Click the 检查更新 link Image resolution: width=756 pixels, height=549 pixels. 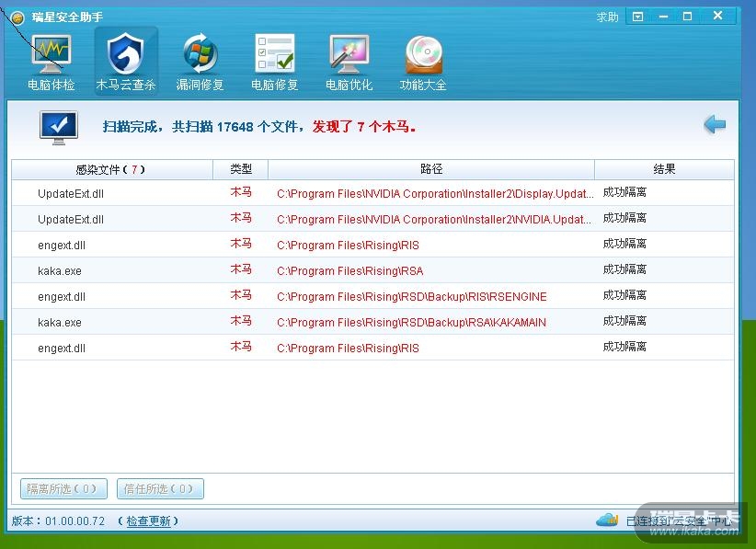pyautogui.click(x=148, y=521)
